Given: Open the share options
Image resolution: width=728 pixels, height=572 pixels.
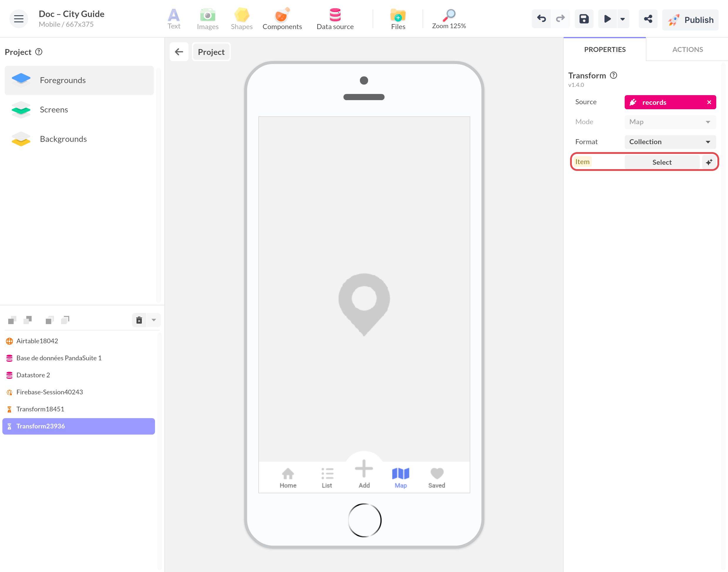Looking at the screenshot, I should click(x=648, y=19).
